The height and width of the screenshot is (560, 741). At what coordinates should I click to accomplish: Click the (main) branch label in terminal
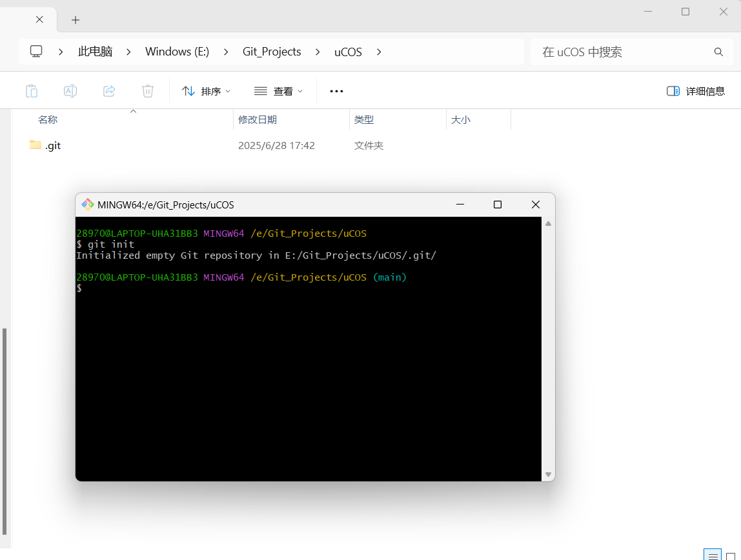click(x=390, y=277)
